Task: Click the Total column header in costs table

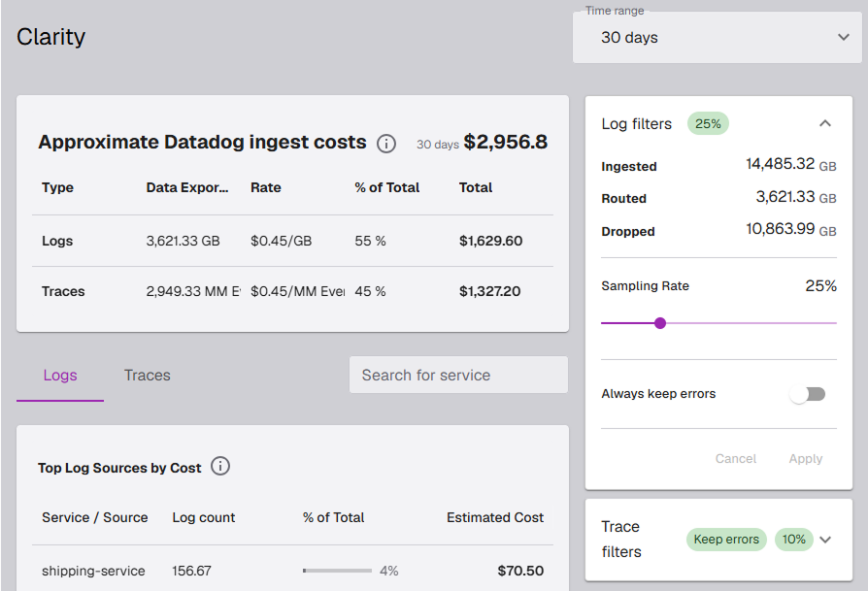Action: (476, 187)
